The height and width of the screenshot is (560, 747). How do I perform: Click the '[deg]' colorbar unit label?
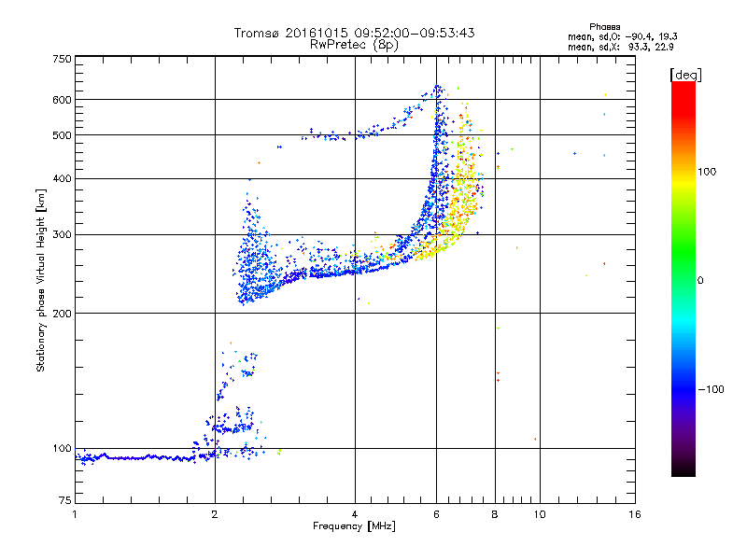(x=685, y=75)
